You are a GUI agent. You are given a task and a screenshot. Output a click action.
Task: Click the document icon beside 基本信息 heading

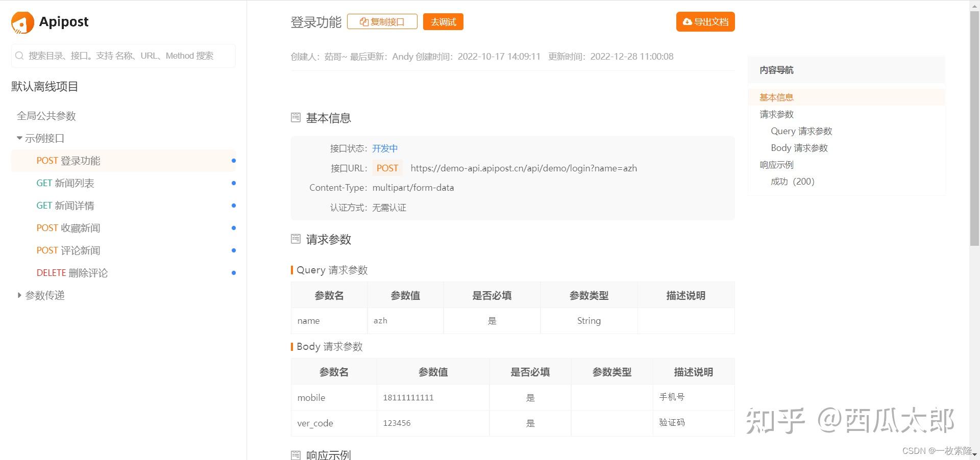pos(296,117)
